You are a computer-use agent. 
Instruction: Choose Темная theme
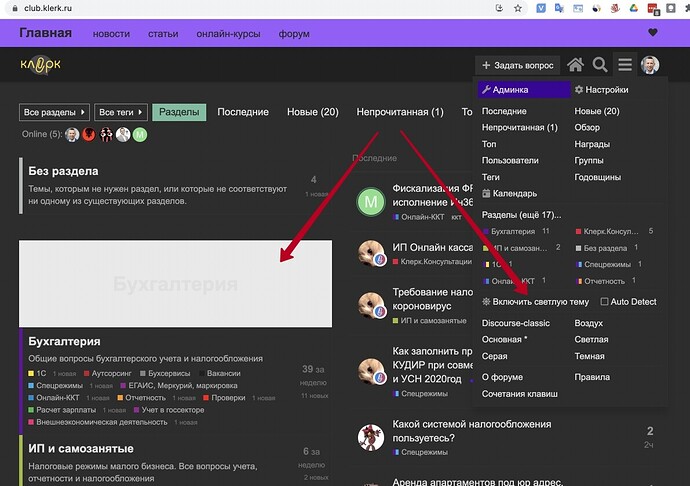click(x=589, y=356)
